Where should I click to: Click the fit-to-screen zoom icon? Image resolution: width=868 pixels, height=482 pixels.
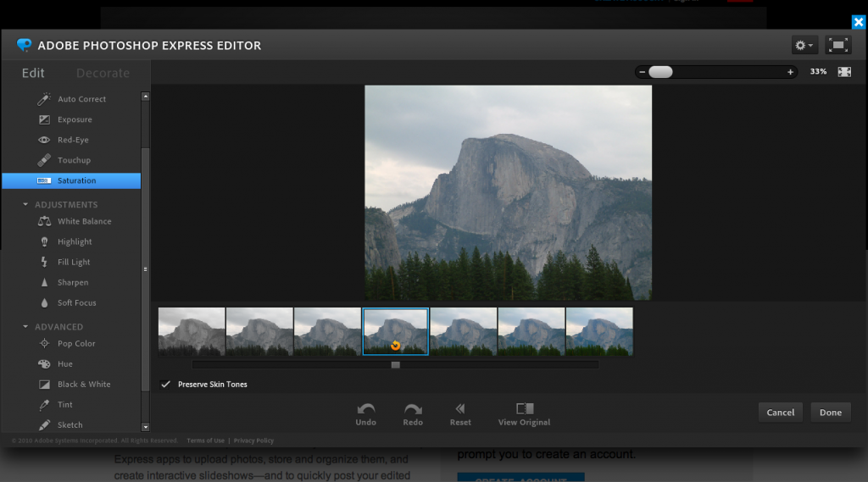pyautogui.click(x=844, y=72)
